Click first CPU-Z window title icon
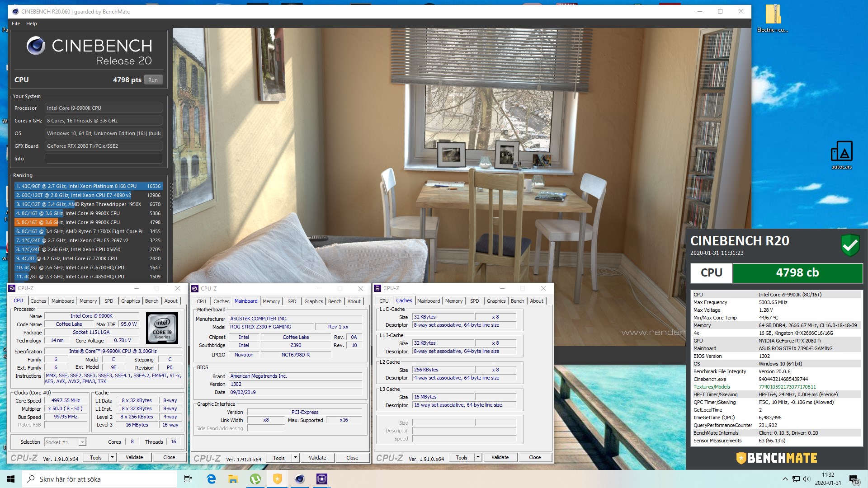This screenshot has width=868, height=488. [12, 288]
